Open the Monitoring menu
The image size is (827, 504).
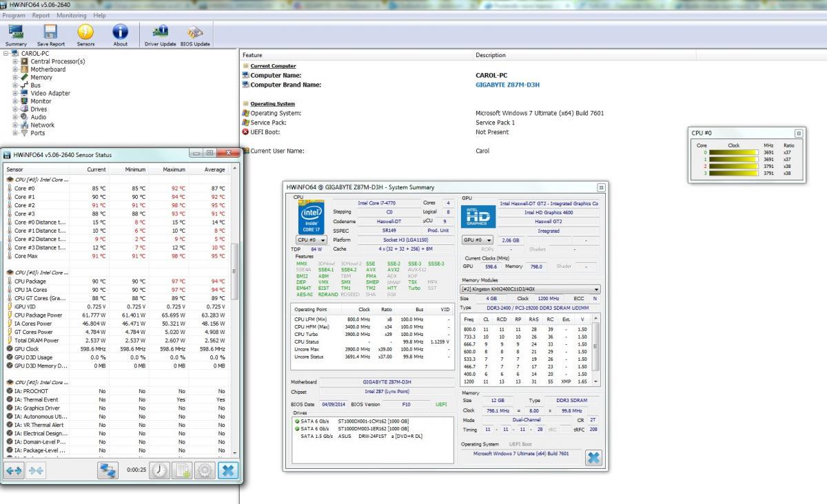72,15
